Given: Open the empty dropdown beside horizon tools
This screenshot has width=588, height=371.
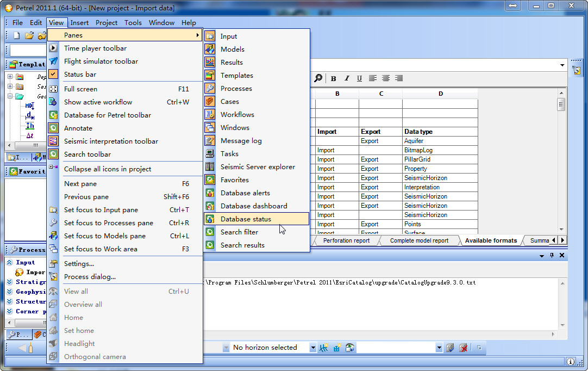Looking at the screenshot, I should 439,348.
